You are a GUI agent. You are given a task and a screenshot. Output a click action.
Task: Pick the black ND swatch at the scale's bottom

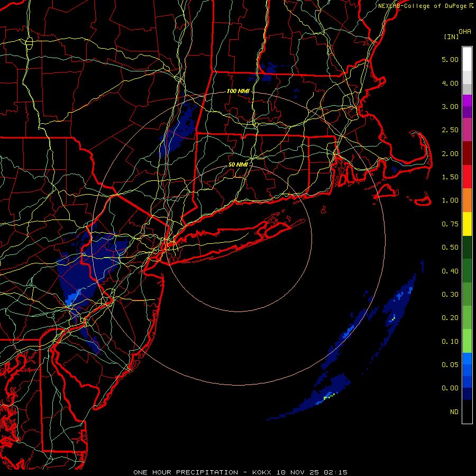point(467,411)
